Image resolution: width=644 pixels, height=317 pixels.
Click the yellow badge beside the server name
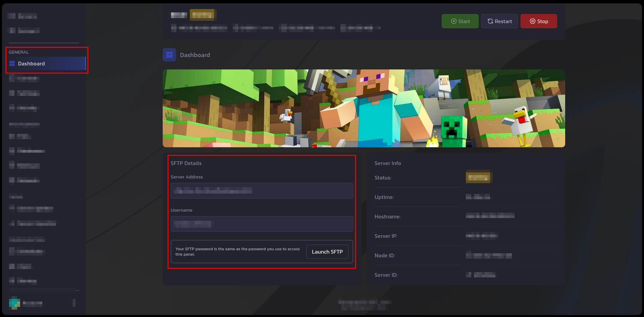[x=203, y=15]
